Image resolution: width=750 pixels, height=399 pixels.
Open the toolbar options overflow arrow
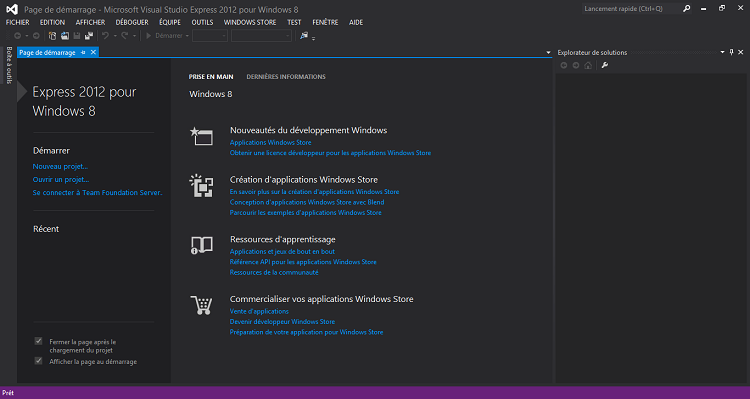pyautogui.click(x=314, y=38)
